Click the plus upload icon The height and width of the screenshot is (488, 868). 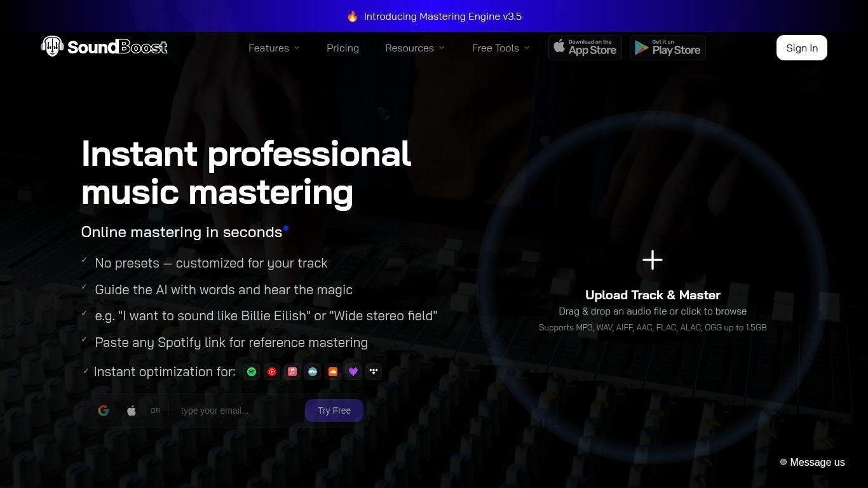(652, 260)
